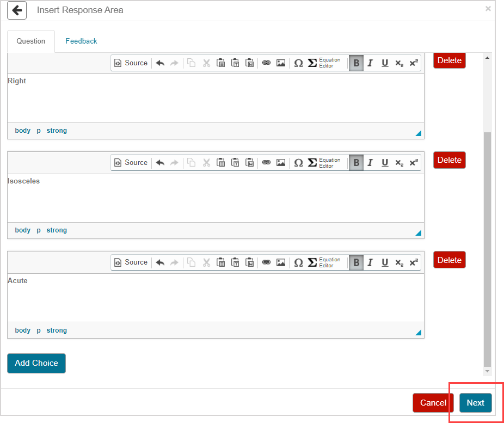Insert link in the Isosceles choice editor
Image resolution: width=504 pixels, height=423 pixels.
[266, 162]
